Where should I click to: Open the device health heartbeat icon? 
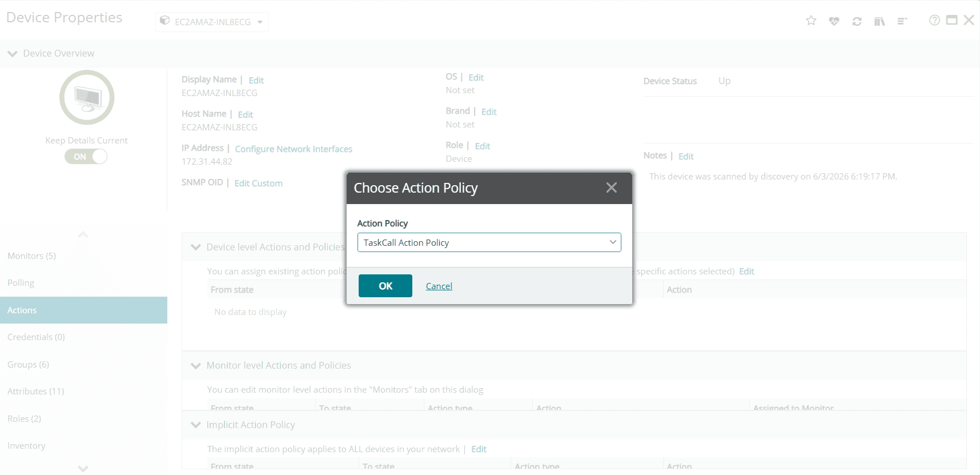tap(834, 21)
